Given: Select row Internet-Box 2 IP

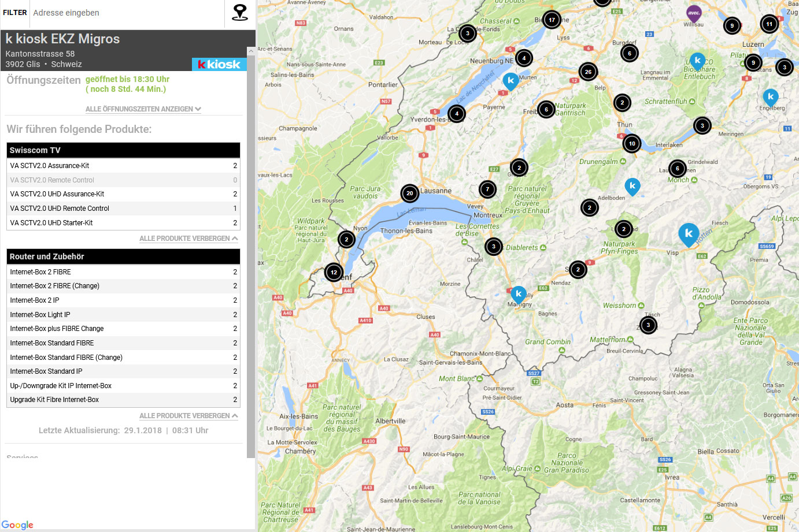Looking at the screenshot, I should click(x=123, y=300).
